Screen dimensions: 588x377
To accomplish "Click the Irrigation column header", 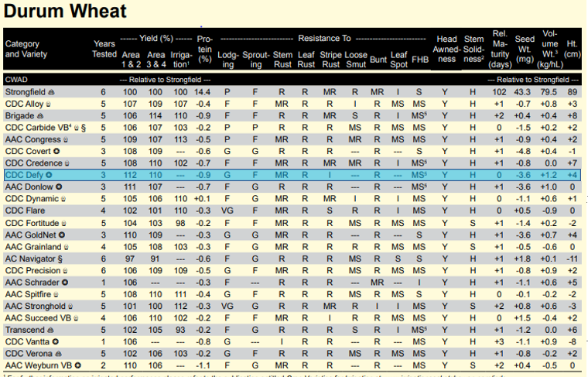I will [x=181, y=60].
